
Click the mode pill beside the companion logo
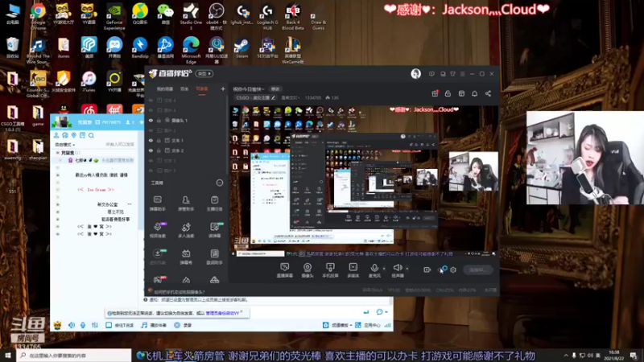point(204,74)
